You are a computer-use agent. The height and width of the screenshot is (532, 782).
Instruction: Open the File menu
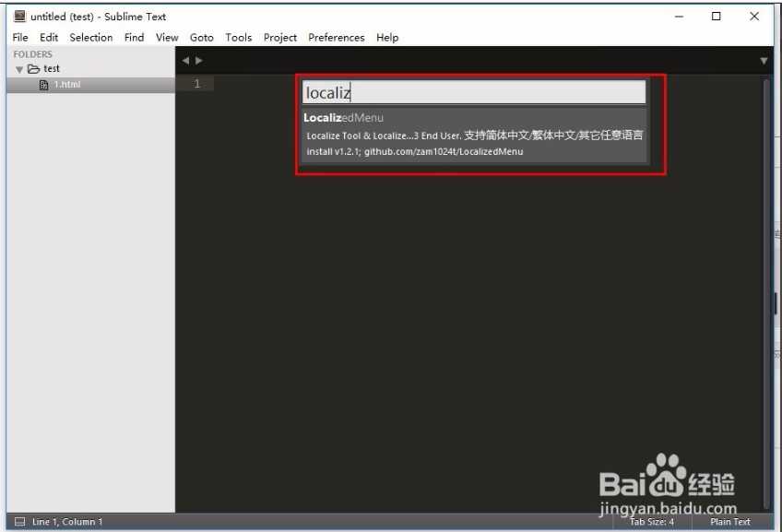[20, 38]
